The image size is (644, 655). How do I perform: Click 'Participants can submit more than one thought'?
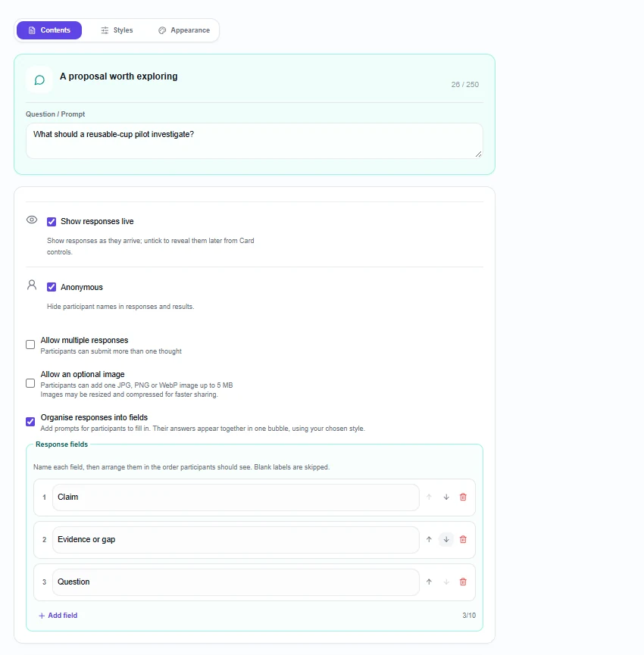click(111, 351)
